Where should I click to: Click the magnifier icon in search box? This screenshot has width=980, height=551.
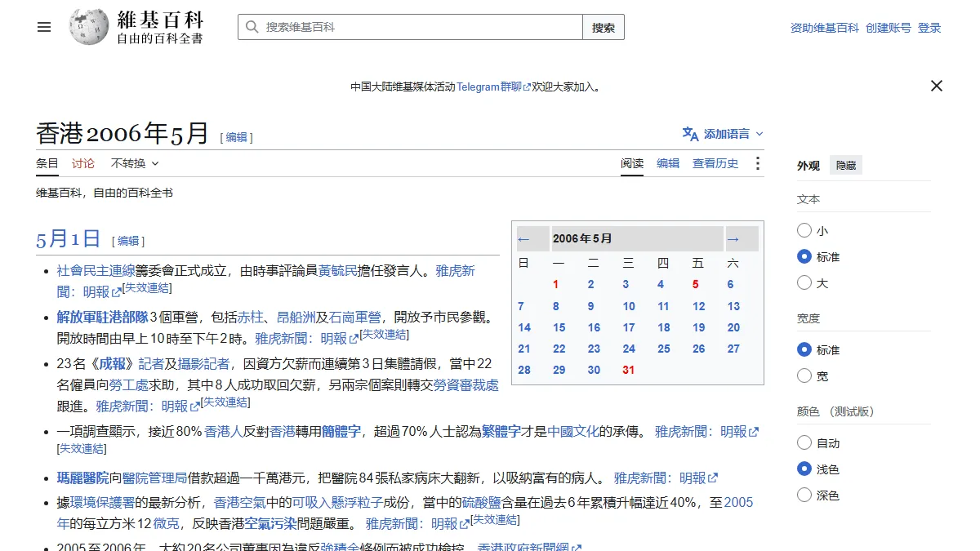(x=252, y=27)
